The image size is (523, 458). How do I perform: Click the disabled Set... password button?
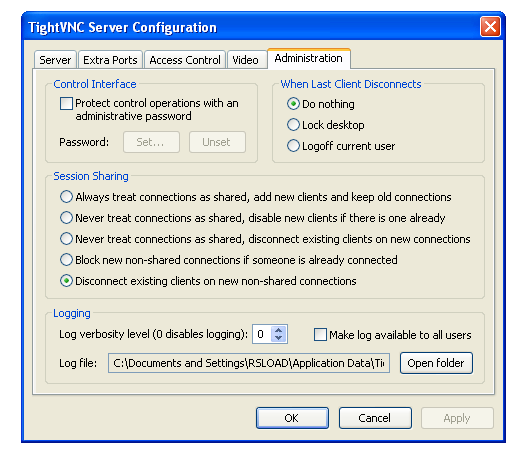(151, 142)
